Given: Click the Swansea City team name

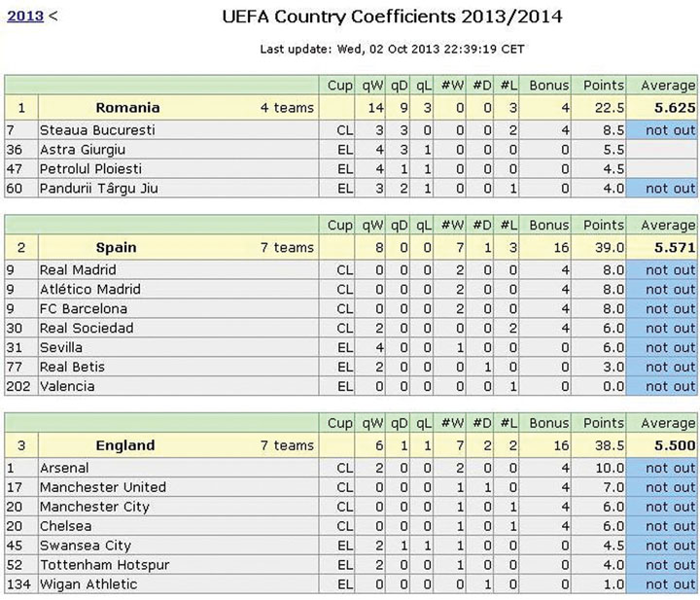Looking at the screenshot, I should (86, 546).
